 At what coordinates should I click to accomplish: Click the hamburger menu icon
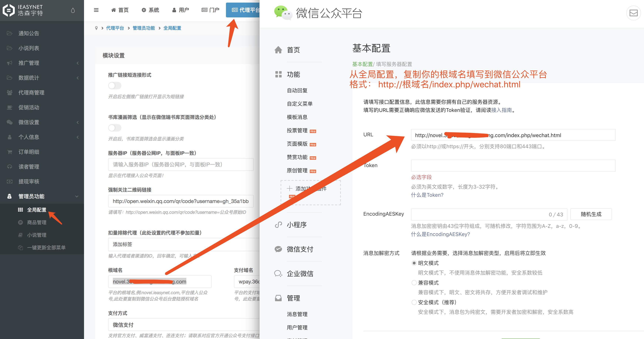point(96,10)
